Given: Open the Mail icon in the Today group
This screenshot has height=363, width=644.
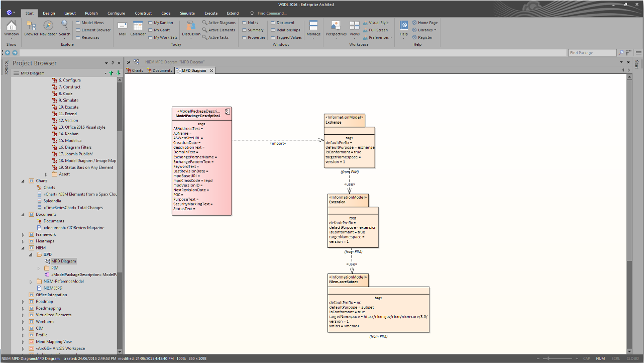Looking at the screenshot, I should click(x=123, y=29).
